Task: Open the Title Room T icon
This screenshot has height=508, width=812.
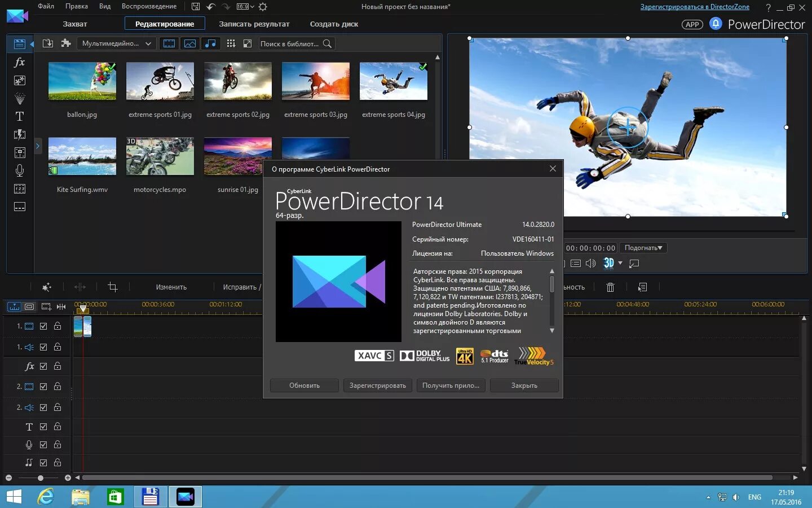Action: pos(19,116)
